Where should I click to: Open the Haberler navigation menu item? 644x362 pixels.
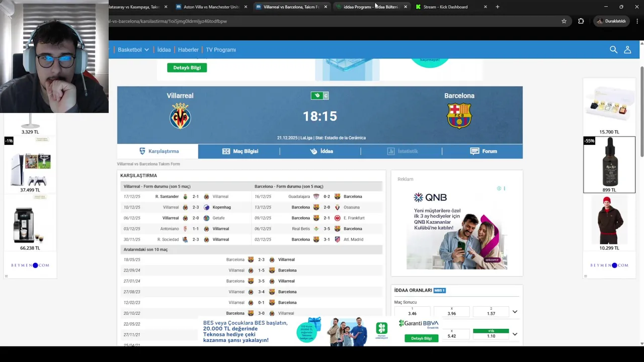[188, 50]
